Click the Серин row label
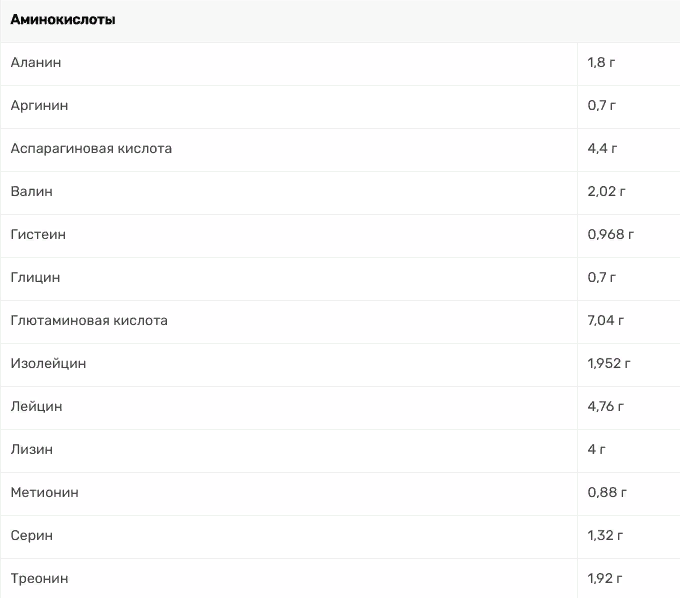Viewport: 680px width, 598px height. click(32, 535)
